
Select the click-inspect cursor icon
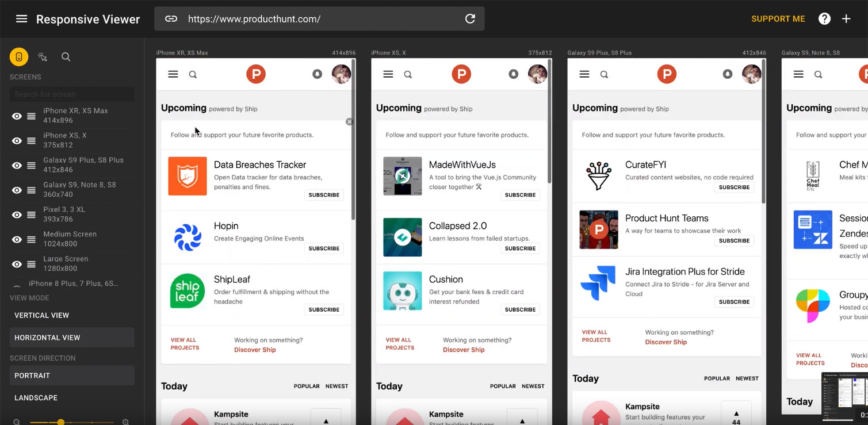(x=43, y=57)
